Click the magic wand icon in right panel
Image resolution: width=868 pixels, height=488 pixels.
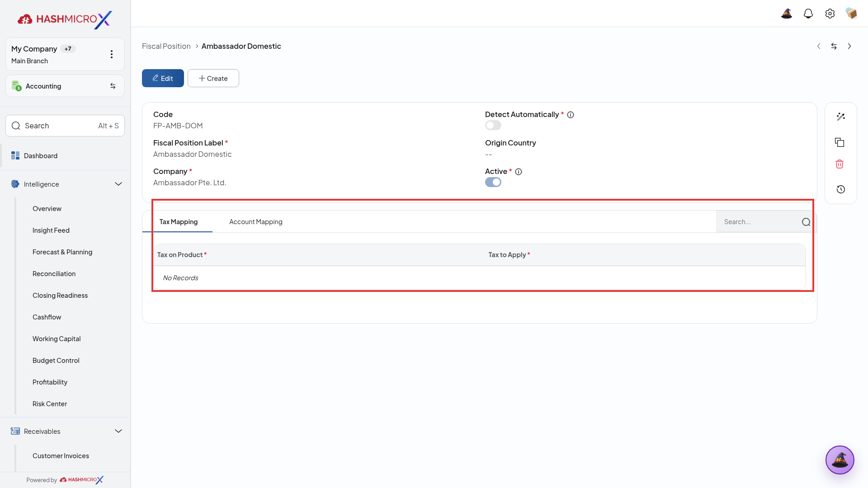tap(840, 117)
